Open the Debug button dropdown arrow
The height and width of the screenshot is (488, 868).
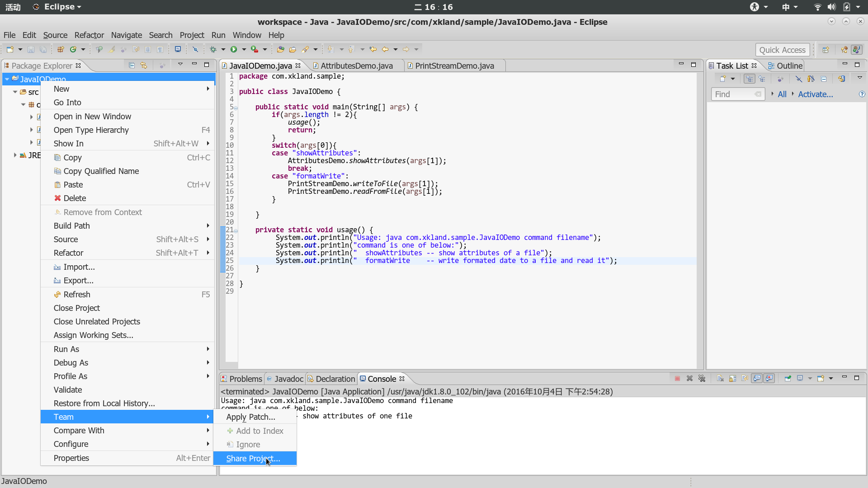click(x=223, y=49)
